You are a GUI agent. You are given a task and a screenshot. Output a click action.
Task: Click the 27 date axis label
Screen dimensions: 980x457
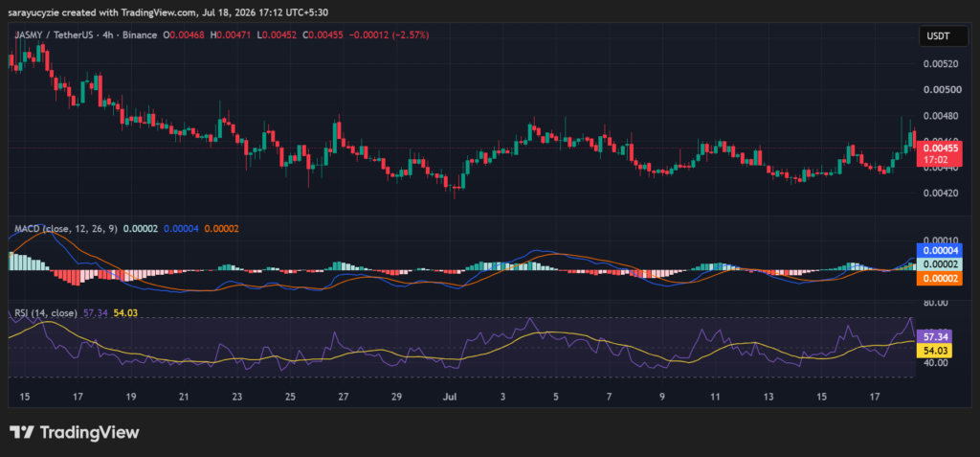coord(344,397)
